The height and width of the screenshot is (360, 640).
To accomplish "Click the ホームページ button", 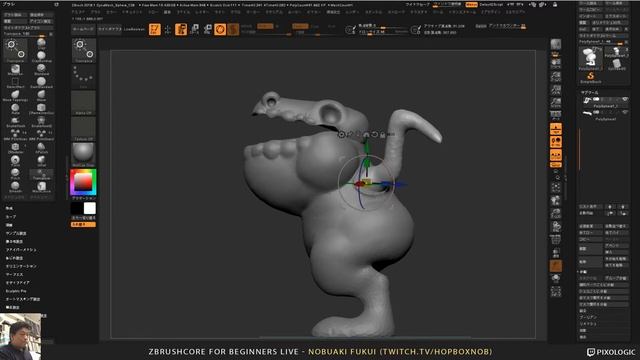I will [x=83, y=29].
